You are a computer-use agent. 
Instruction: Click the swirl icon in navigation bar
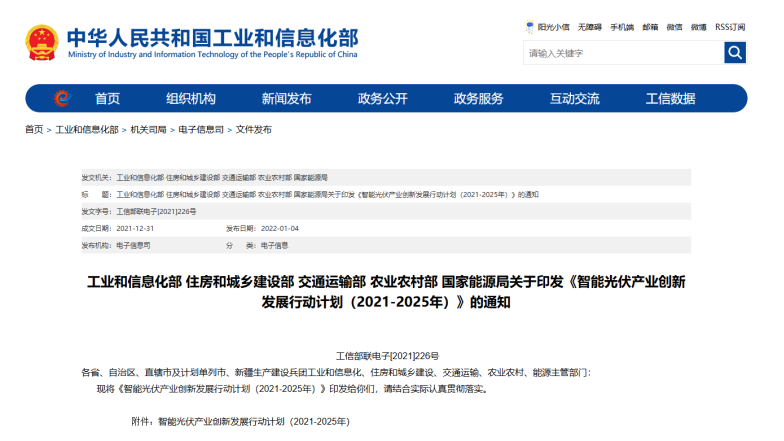(62, 98)
